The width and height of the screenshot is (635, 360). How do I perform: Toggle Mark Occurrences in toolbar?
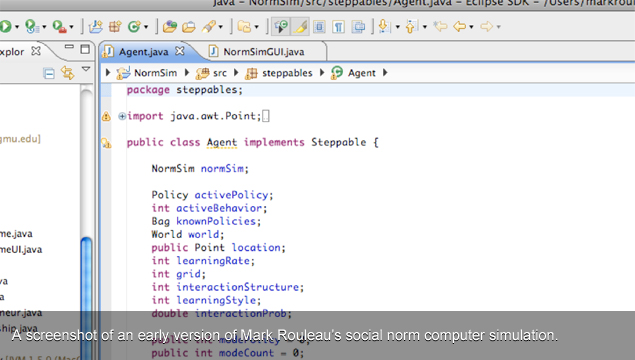[x=281, y=27]
